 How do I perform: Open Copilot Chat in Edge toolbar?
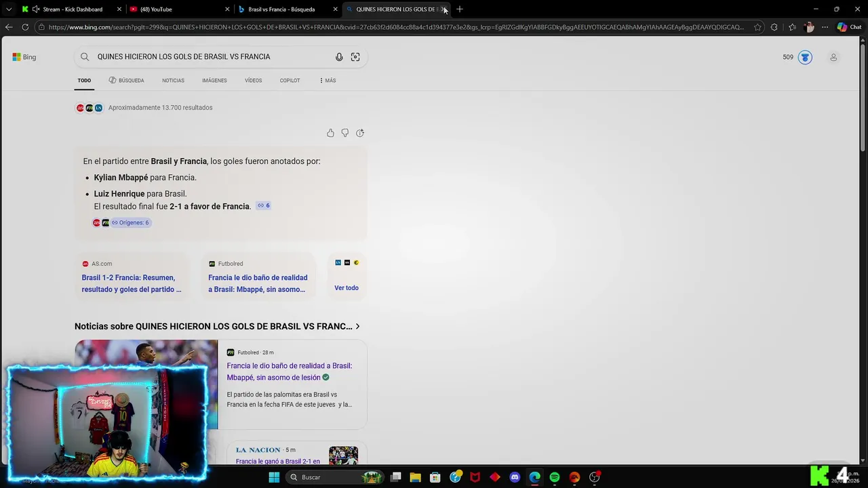[x=849, y=27]
